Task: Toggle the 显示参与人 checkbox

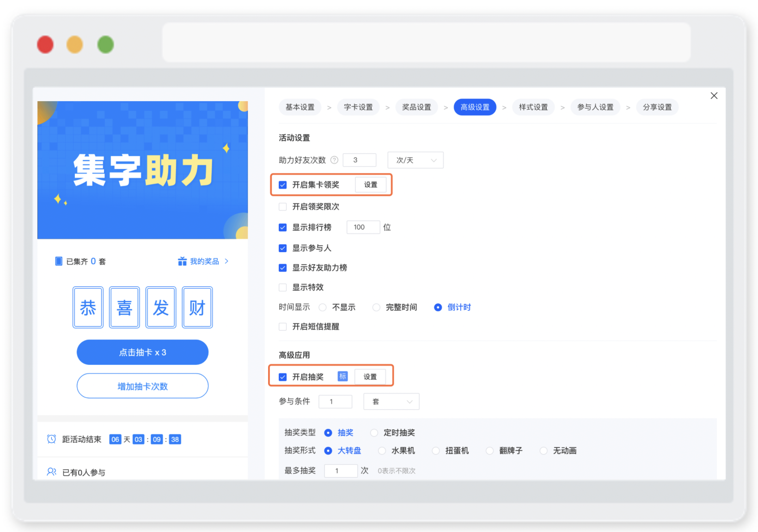Action: pos(283,248)
